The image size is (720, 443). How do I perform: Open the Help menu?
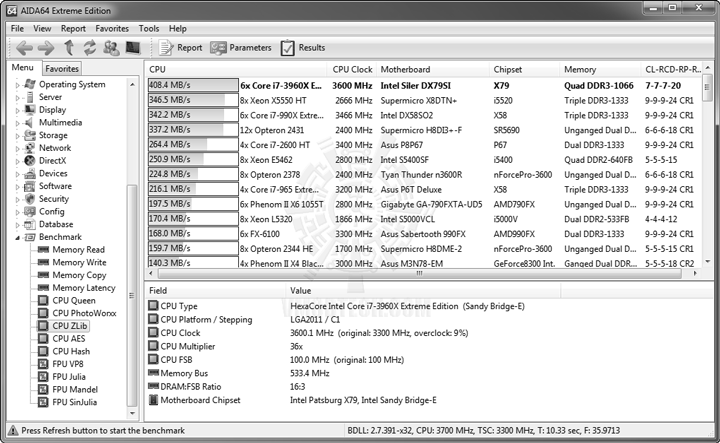[x=178, y=28]
